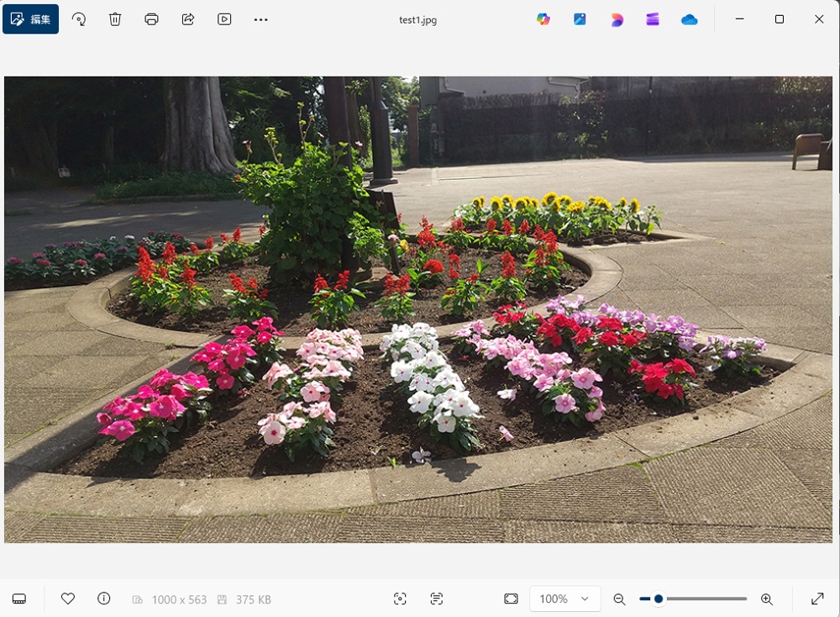840x617 pixels.
Task: Toggle the filmstrip view at bottom left
Action: (x=19, y=599)
